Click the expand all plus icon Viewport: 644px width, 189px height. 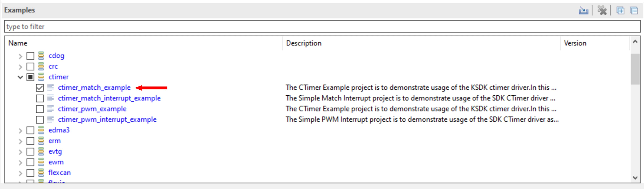click(x=620, y=11)
